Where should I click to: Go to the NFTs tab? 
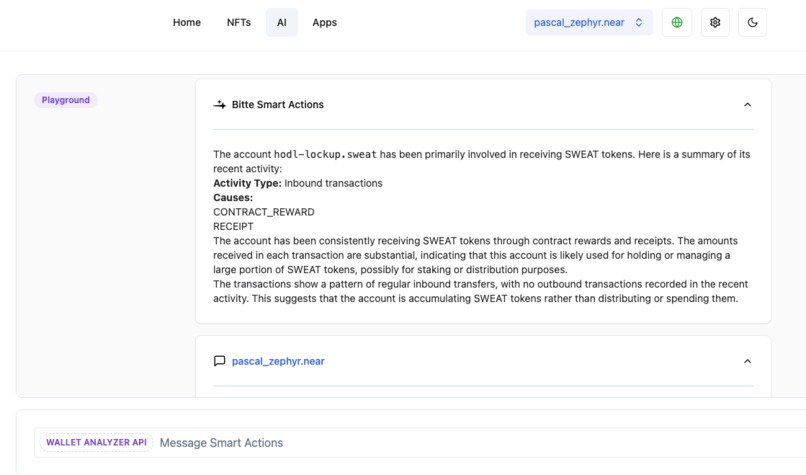pos(239,23)
